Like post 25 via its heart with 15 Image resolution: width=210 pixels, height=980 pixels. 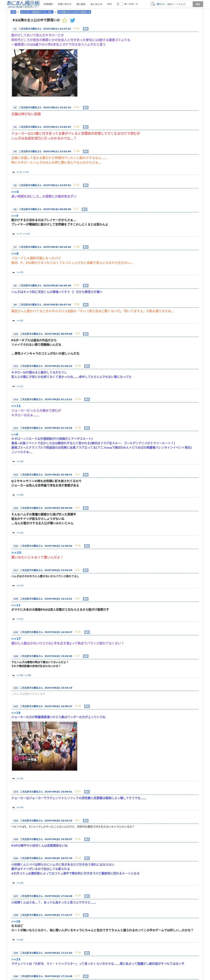(78, 839)
